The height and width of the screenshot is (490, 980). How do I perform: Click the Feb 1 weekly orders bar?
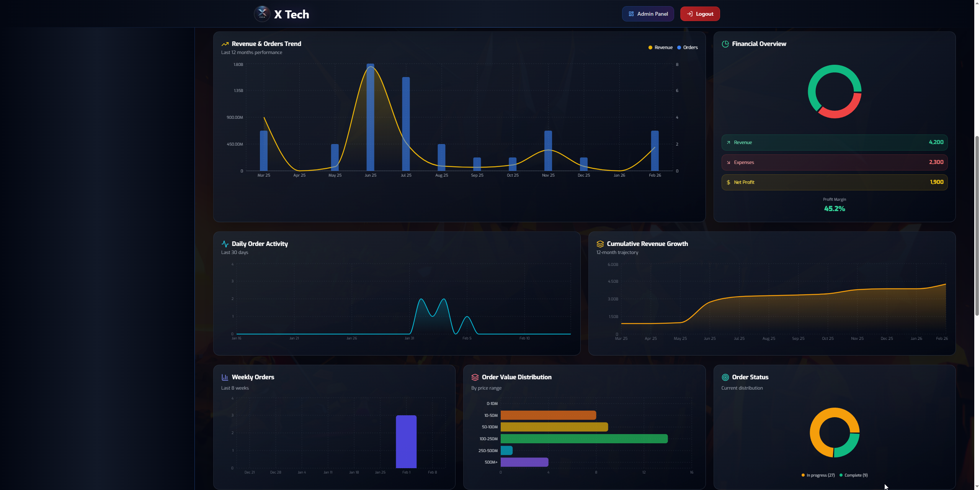[406, 442]
